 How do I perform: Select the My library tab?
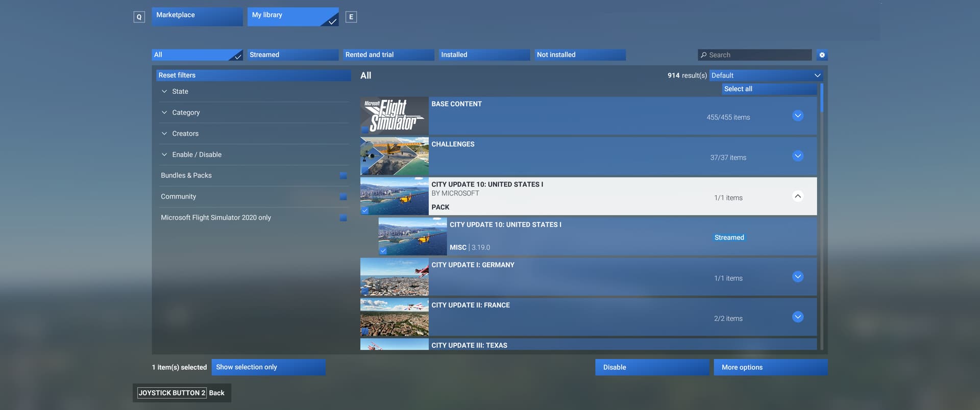293,16
